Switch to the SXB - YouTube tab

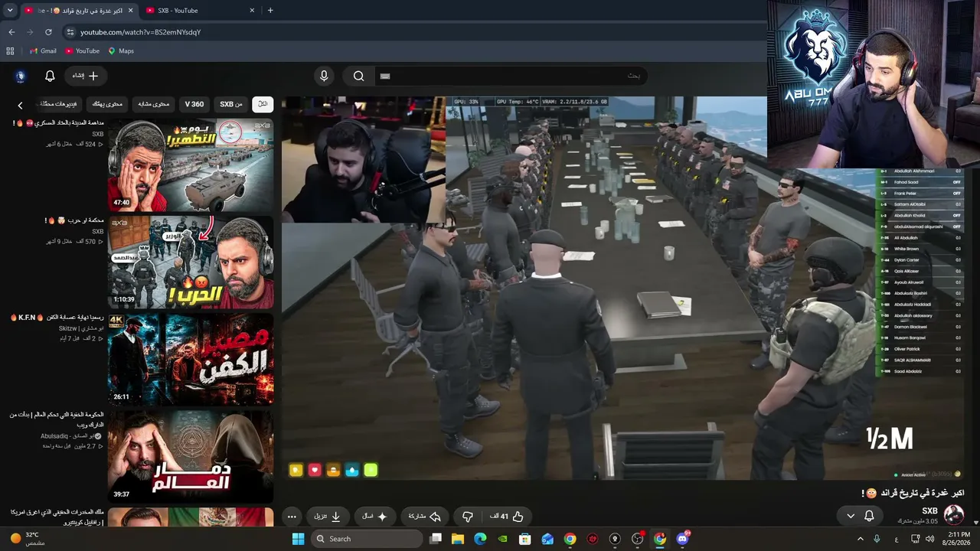coord(195,11)
